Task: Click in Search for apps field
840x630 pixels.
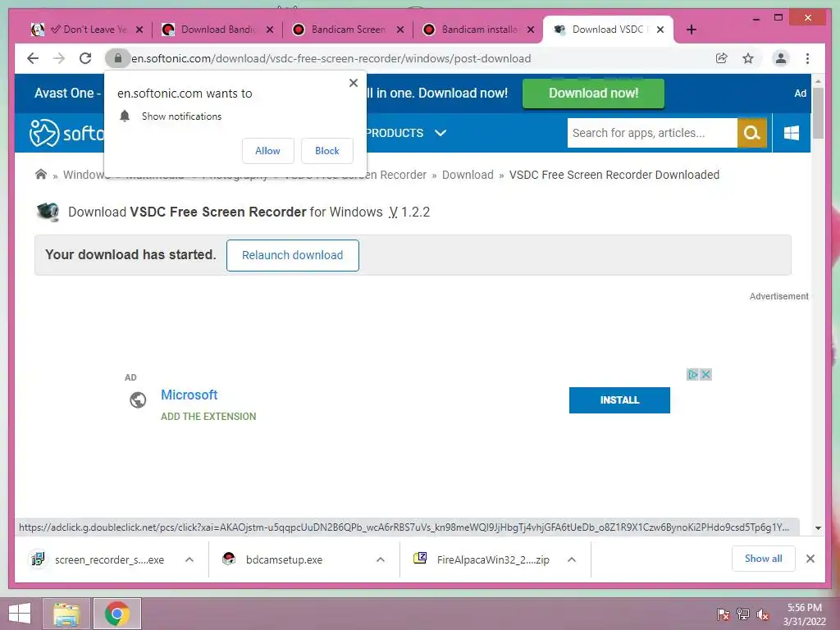Action: click(x=652, y=133)
